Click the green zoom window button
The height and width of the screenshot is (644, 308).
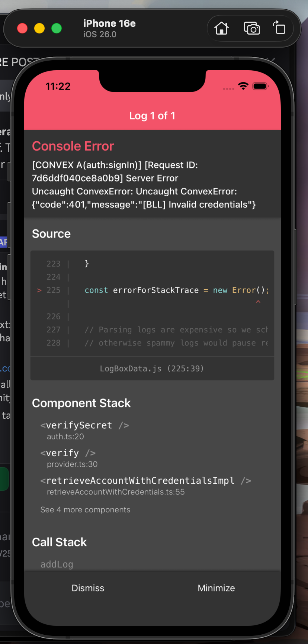pyautogui.click(x=57, y=28)
